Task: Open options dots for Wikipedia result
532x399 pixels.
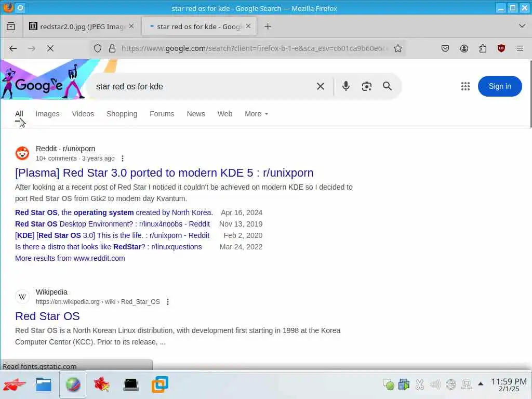Action: point(168,302)
